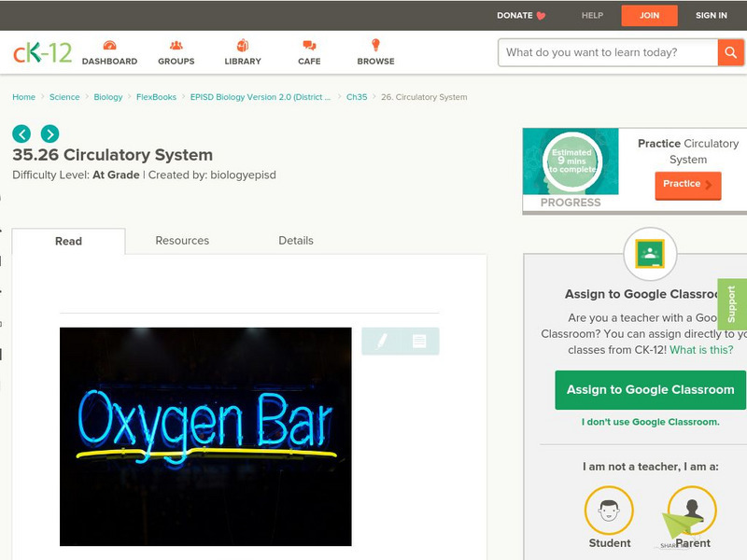Go to previous lesson arrow

[21, 133]
